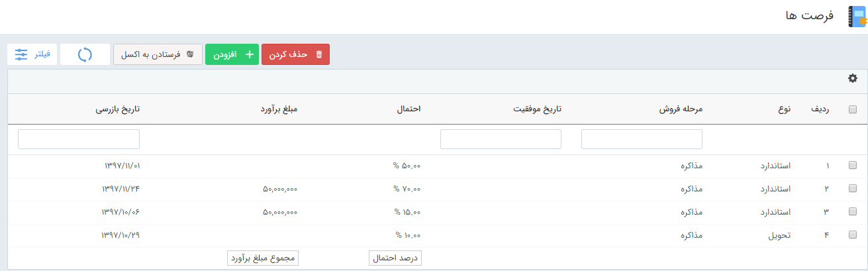
Task: Check the checkbox for row ۳
Action: pyautogui.click(x=853, y=211)
